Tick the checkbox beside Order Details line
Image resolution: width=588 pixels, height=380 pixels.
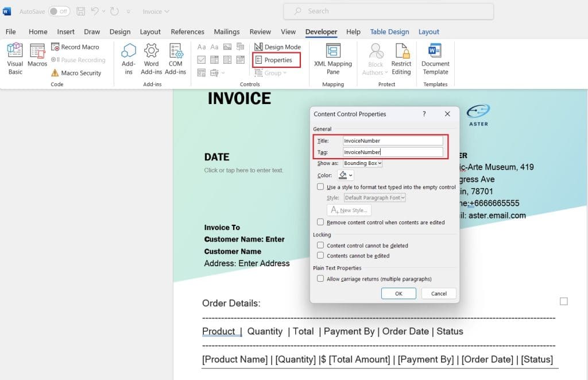tap(564, 301)
